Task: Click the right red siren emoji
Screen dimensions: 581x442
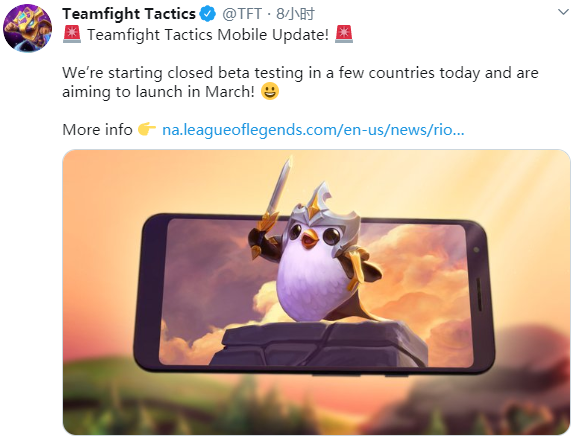Action: [344, 34]
